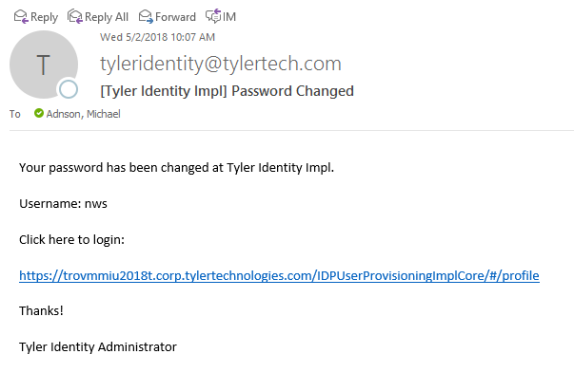Open recipient contact Adnson, Michael
This screenshot has height=391, width=574.
pos(83,114)
